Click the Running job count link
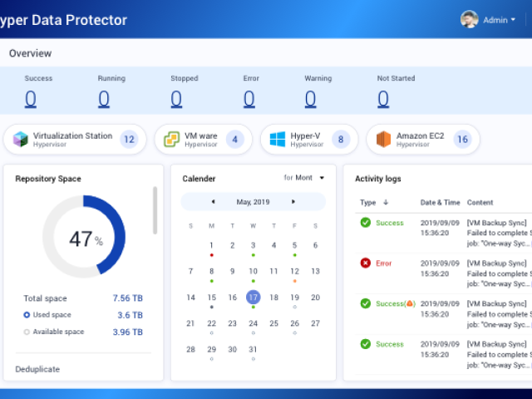Viewport: 532px width, 399px height. pos(104,99)
